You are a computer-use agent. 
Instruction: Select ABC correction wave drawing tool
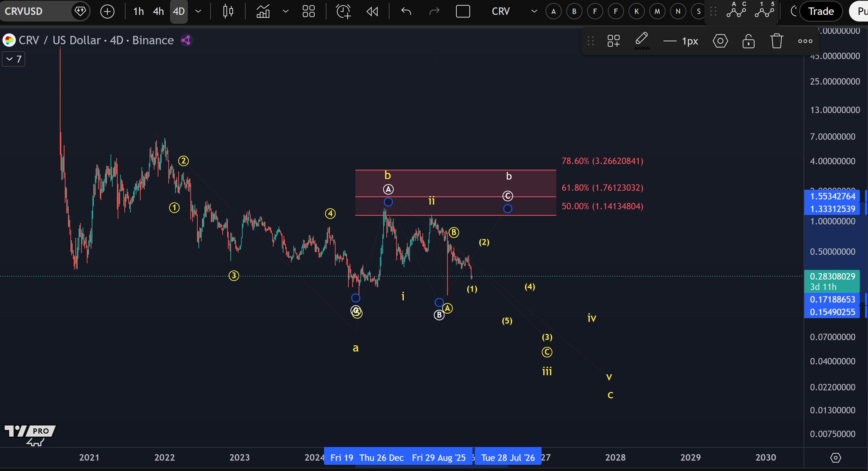coord(736,10)
